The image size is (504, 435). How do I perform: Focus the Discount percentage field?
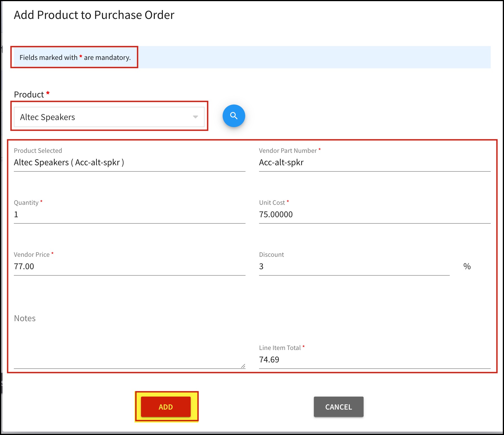354,266
